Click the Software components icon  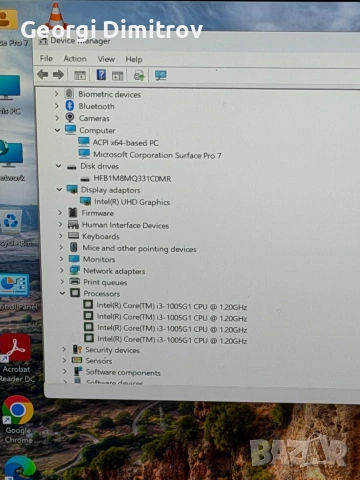pyautogui.click(x=78, y=371)
